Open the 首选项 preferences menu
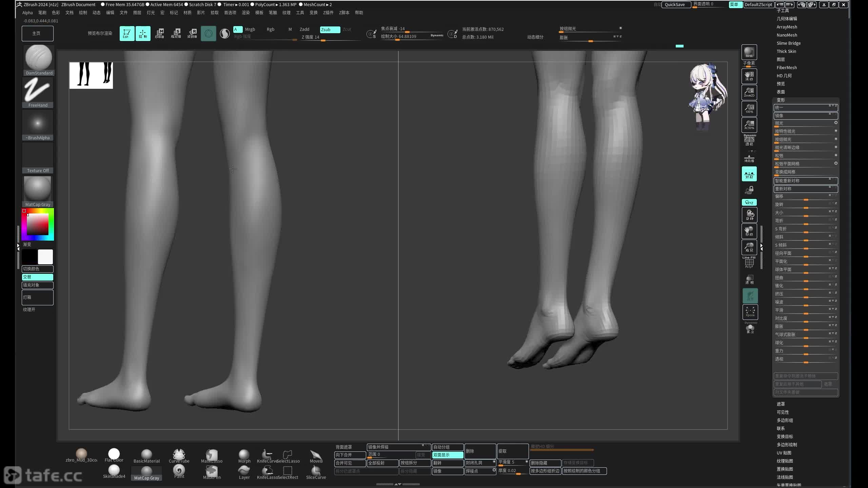This screenshot has width=868, height=488. 230,13
